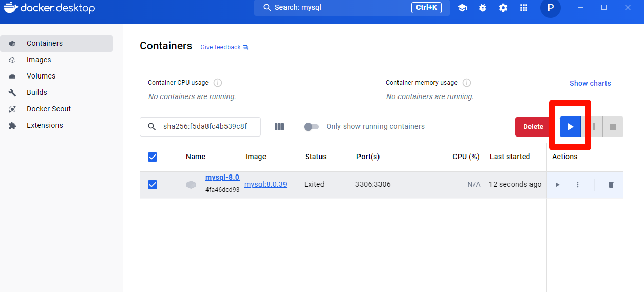The width and height of the screenshot is (644, 292).
Task: Click the Give feedback speech bubble icon
Action: tap(245, 47)
